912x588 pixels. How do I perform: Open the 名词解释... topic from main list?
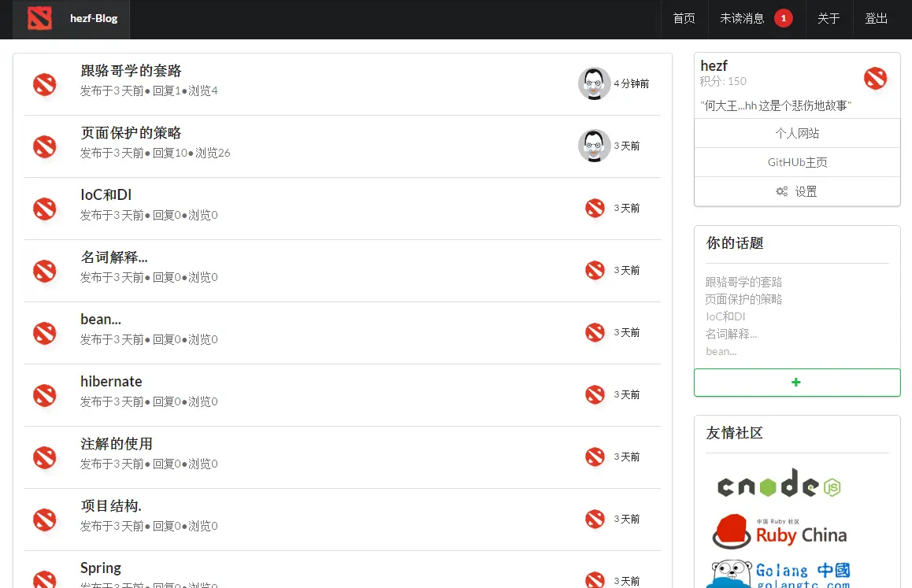click(114, 257)
